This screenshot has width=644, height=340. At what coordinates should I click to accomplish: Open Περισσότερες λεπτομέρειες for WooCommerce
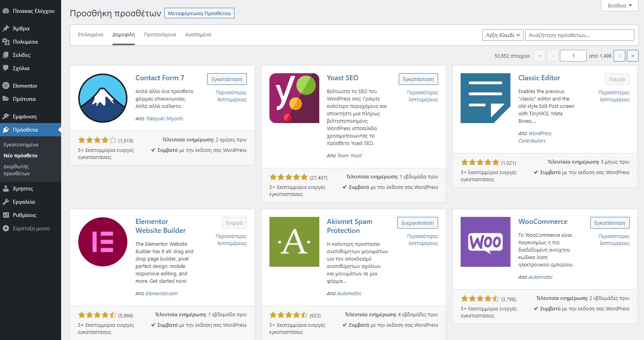[614, 240]
